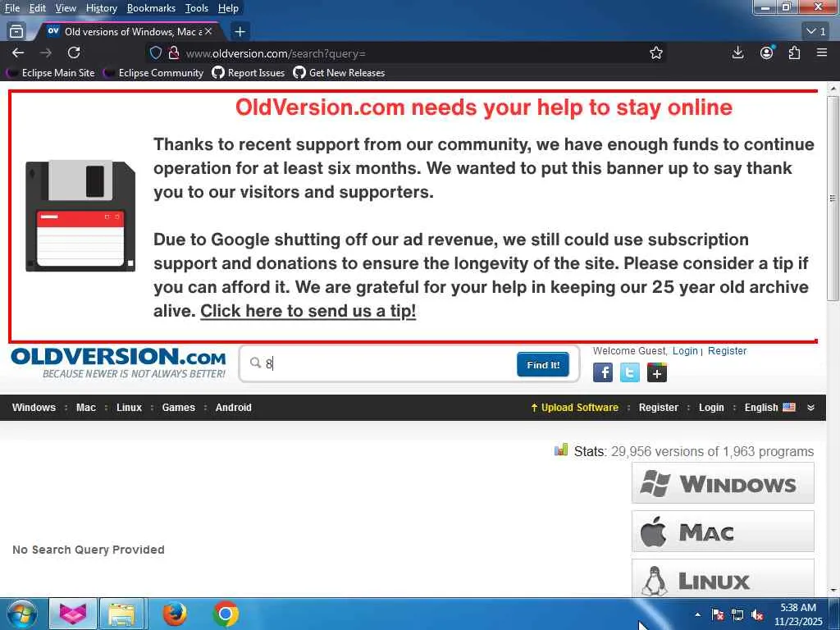The image size is (840, 630).
Task: Click the taskbar clock showing 5:38 AM
Action: (797, 614)
